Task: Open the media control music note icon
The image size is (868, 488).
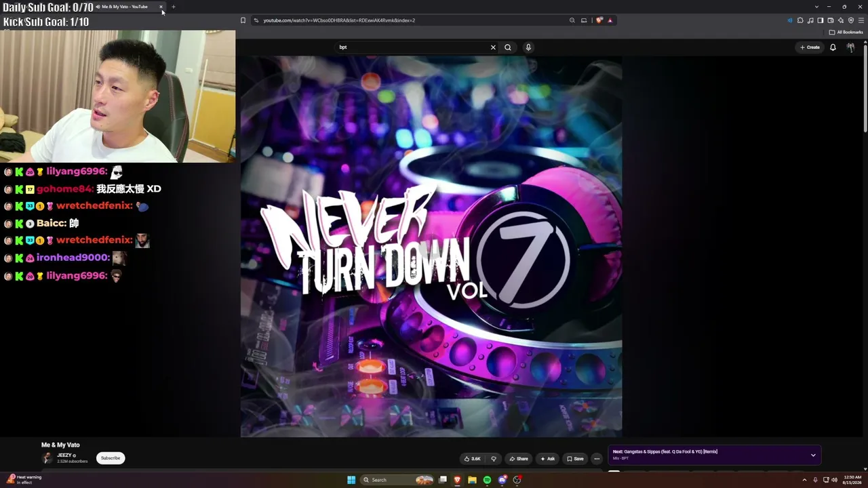Action: click(x=810, y=20)
